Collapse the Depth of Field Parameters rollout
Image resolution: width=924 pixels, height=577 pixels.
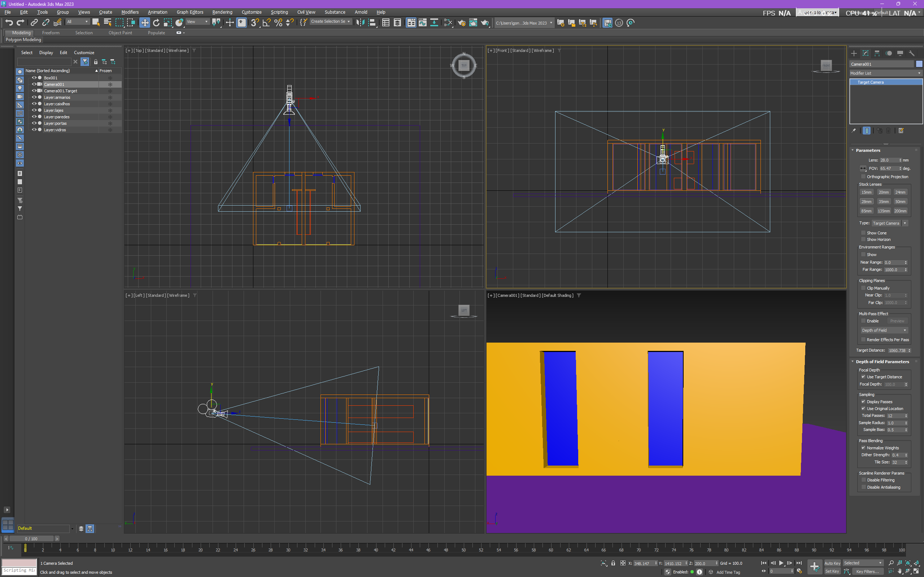pos(882,361)
